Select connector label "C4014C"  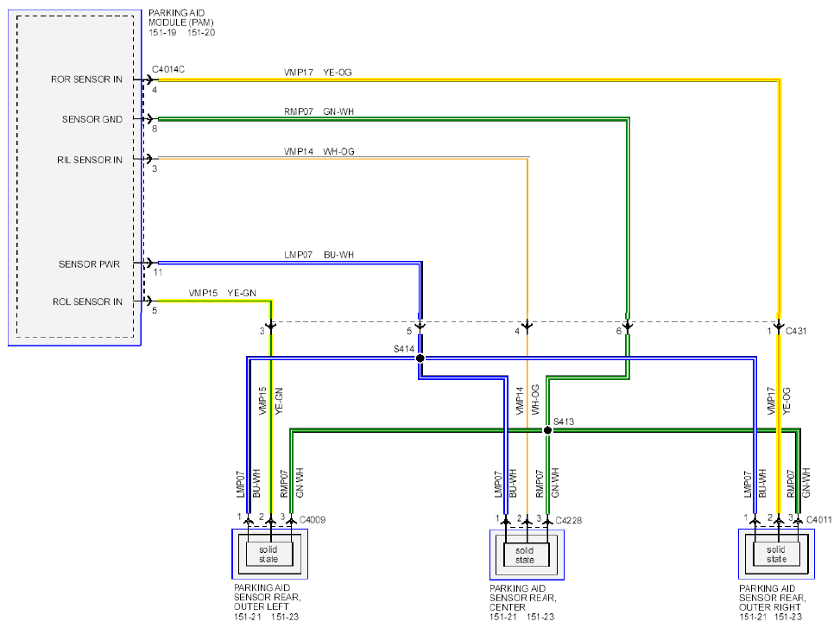click(168, 69)
